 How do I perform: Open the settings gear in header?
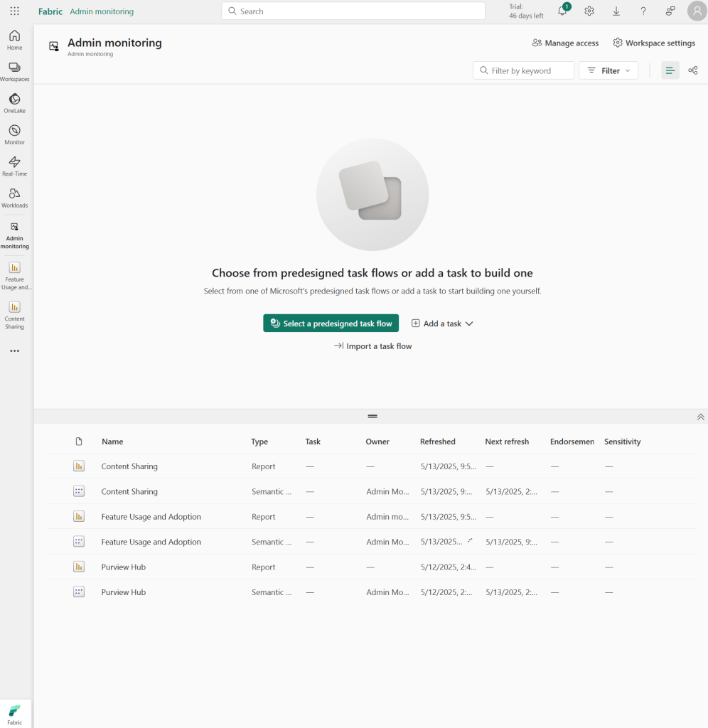[x=589, y=11]
